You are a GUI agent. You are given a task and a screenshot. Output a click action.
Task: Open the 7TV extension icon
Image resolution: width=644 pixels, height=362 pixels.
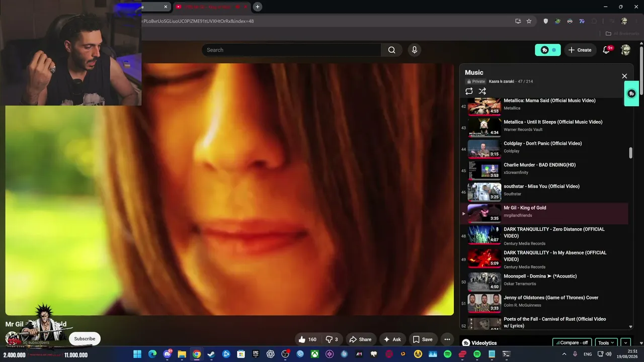[582, 21]
